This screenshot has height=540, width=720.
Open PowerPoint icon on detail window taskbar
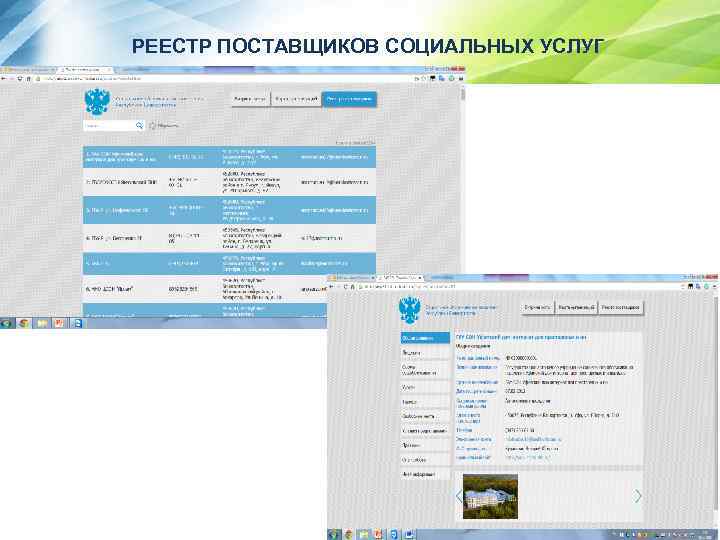pos(377,534)
